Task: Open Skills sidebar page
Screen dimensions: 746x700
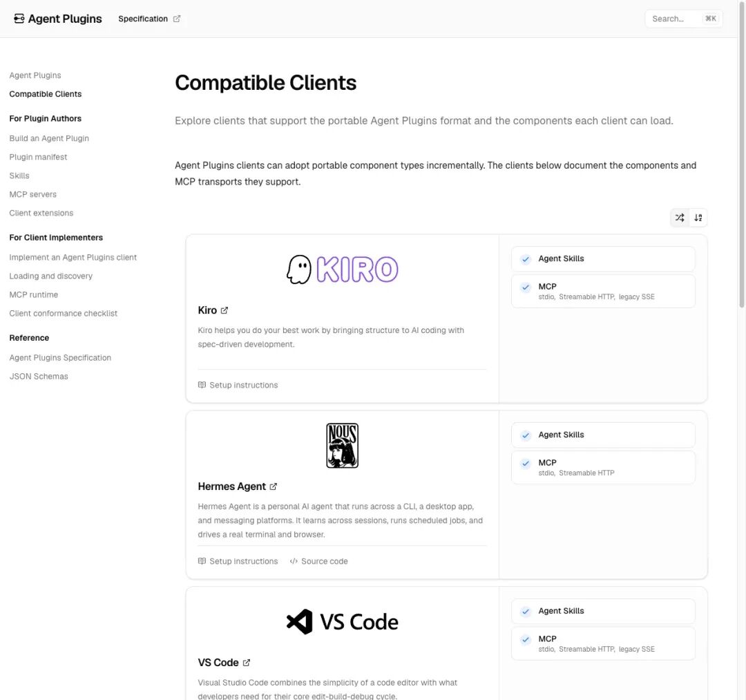Action: pos(19,176)
